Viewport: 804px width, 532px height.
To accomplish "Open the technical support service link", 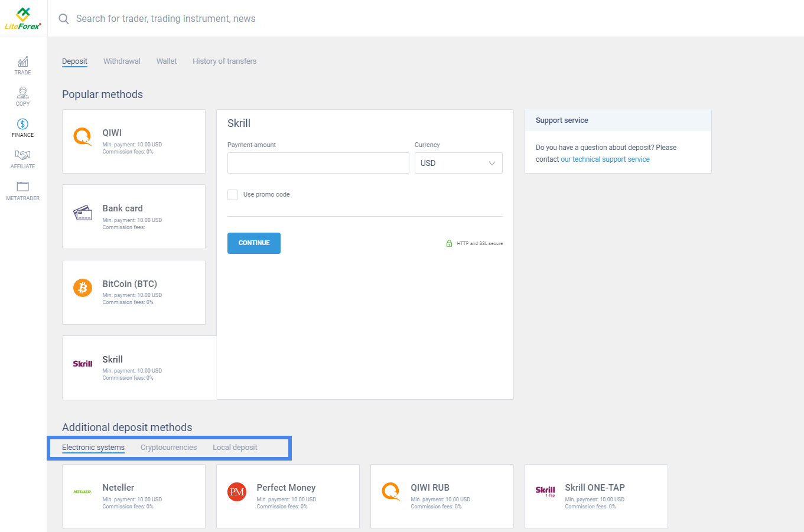I will coord(605,159).
